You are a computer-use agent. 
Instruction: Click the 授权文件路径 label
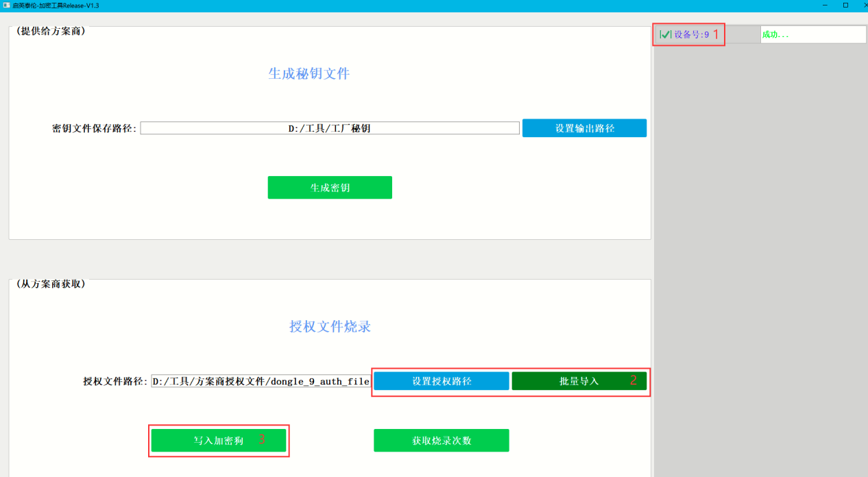tap(115, 381)
